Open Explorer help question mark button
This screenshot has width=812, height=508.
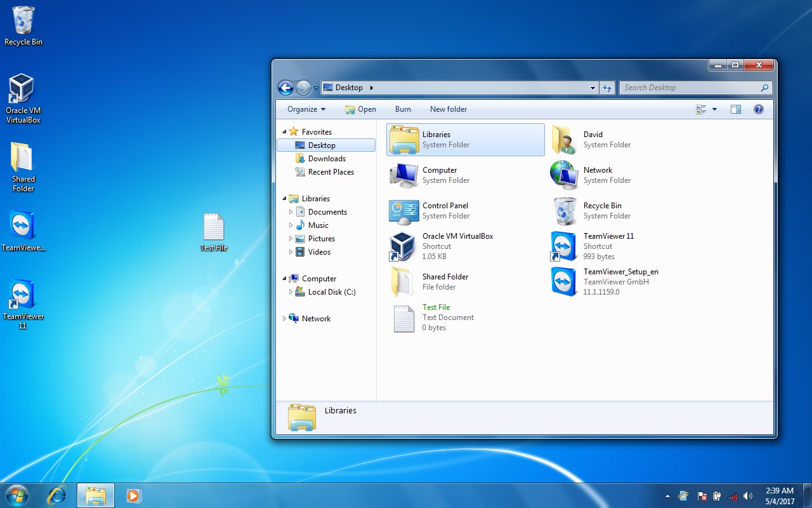[x=758, y=109]
